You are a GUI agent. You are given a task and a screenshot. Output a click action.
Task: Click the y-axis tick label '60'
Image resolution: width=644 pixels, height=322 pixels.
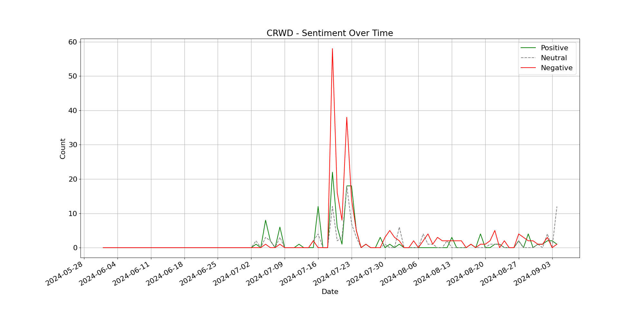point(72,42)
